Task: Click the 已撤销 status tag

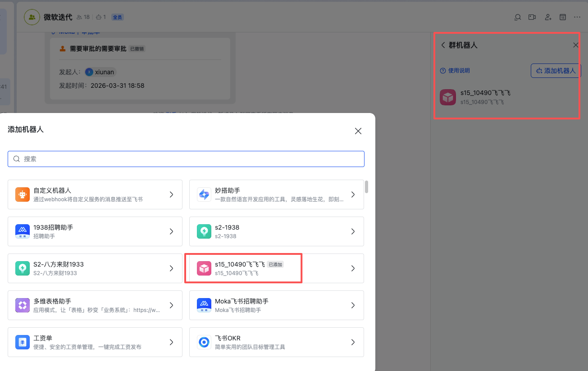Action: click(x=137, y=49)
